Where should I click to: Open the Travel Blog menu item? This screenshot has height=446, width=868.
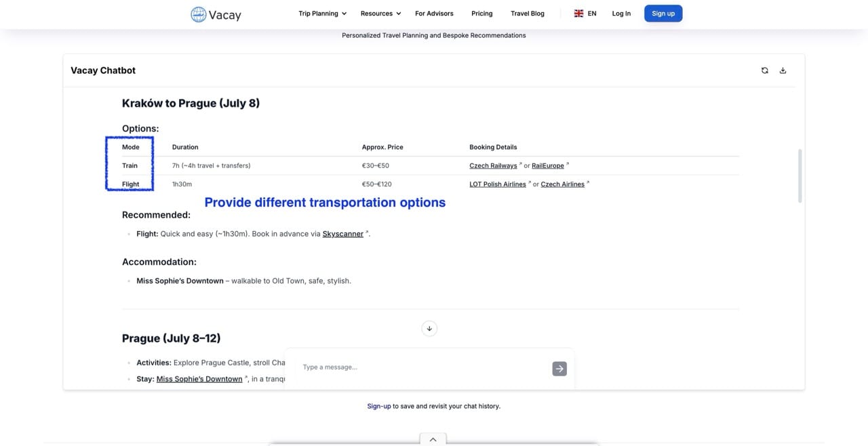527,13
